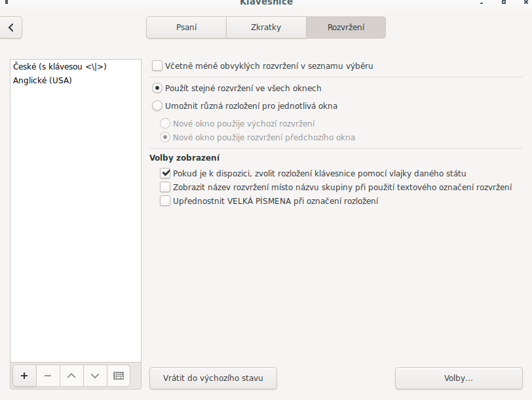
Task: Open the Zkratky tab
Action: pyautogui.click(x=266, y=28)
